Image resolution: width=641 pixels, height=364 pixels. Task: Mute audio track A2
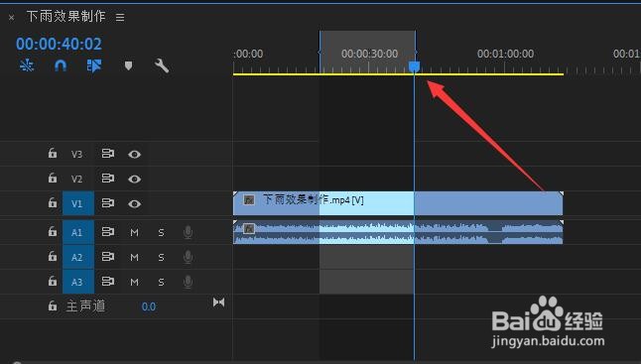point(134,257)
